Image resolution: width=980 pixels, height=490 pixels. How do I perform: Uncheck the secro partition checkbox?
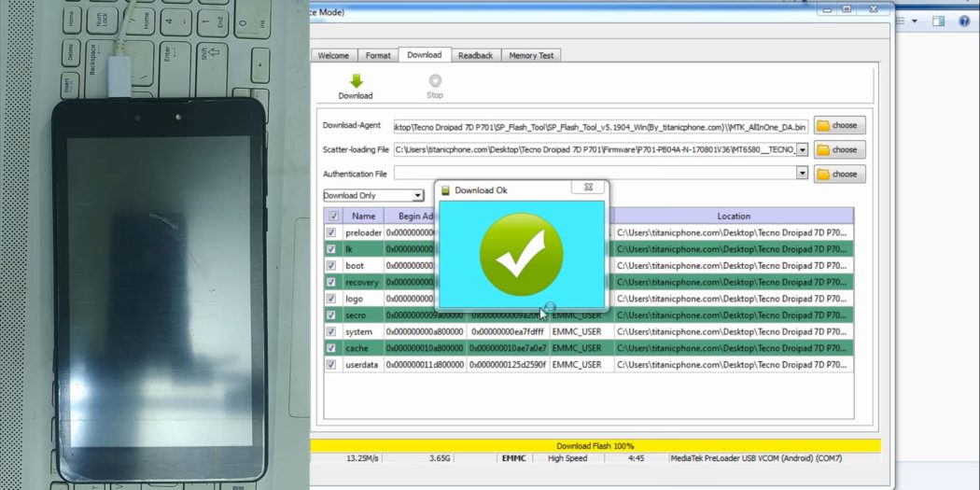point(330,315)
